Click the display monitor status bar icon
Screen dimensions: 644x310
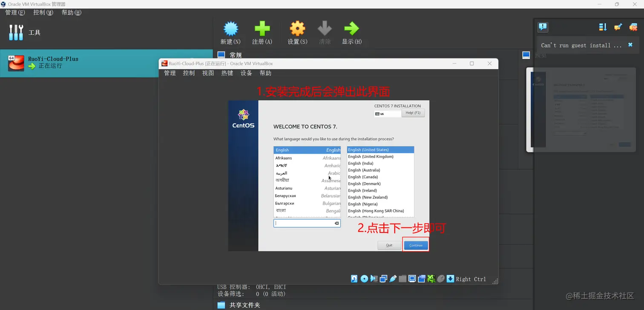point(412,278)
